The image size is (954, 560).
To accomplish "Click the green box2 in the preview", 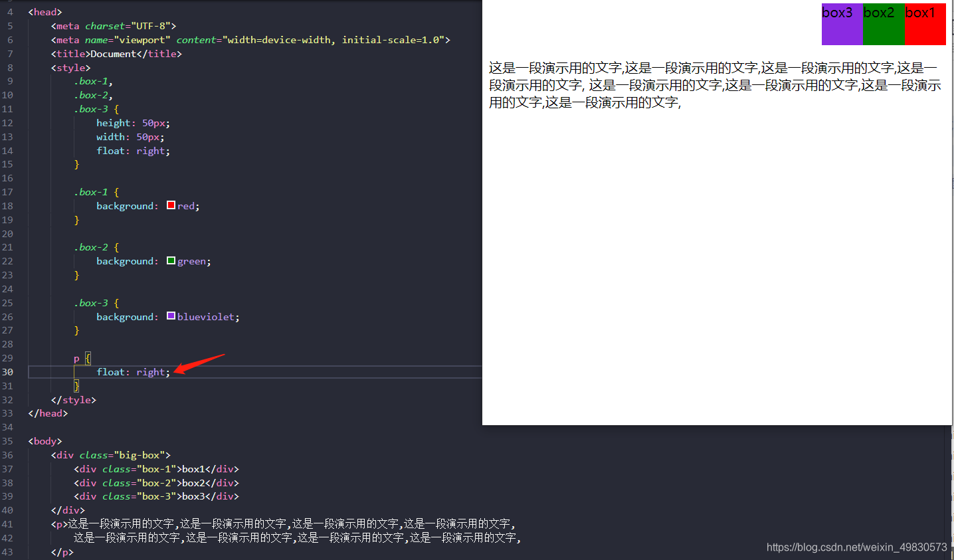I will (884, 25).
